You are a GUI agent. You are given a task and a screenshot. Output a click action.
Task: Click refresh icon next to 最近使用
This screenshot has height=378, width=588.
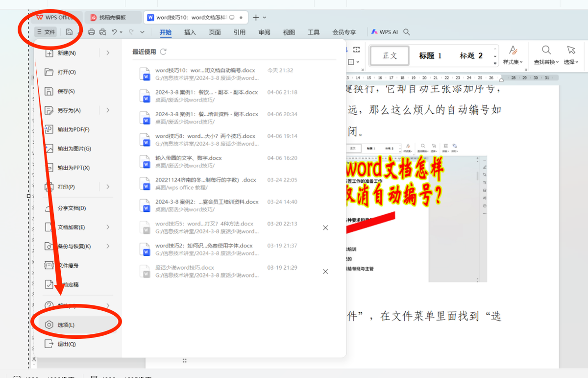pos(163,51)
